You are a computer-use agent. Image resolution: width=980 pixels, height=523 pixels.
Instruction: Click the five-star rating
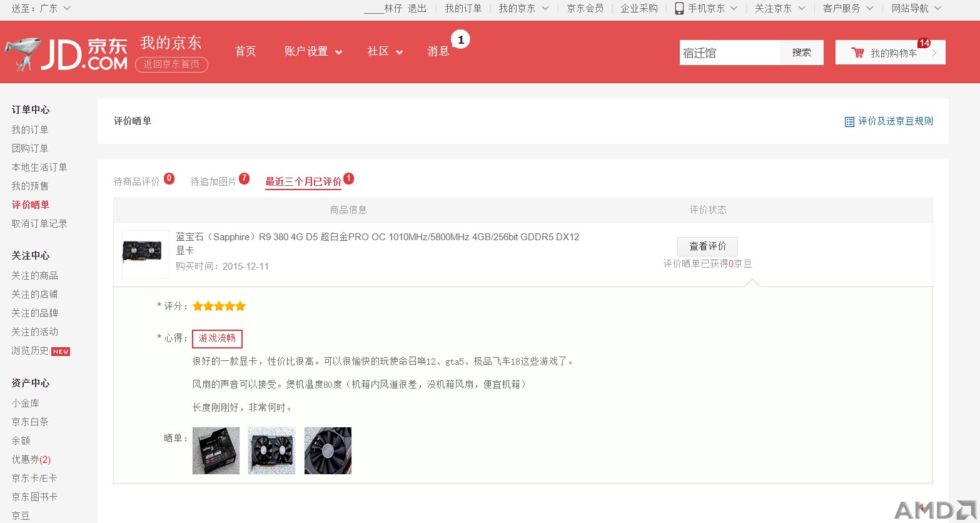point(219,306)
